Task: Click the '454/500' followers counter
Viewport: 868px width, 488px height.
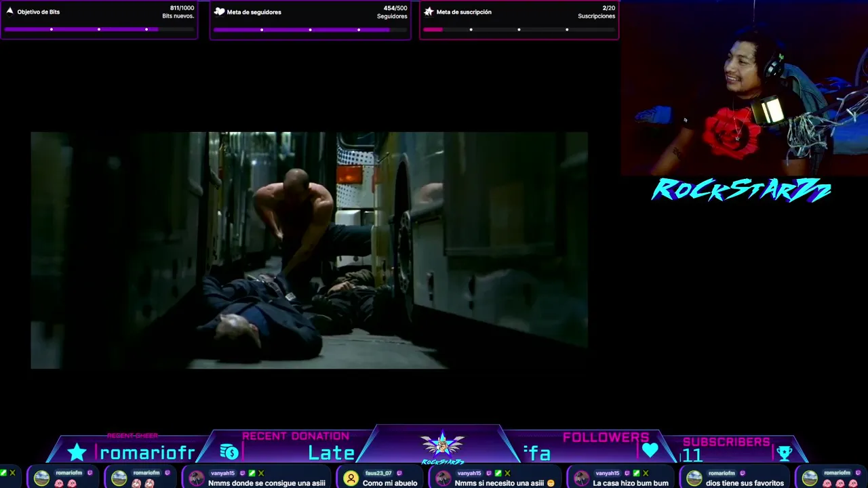Action: (x=395, y=8)
